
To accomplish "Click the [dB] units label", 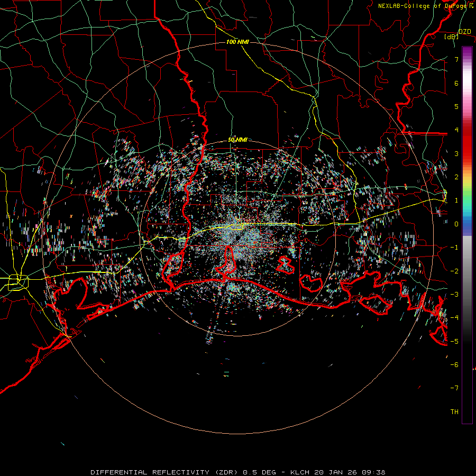I will 451,37.
